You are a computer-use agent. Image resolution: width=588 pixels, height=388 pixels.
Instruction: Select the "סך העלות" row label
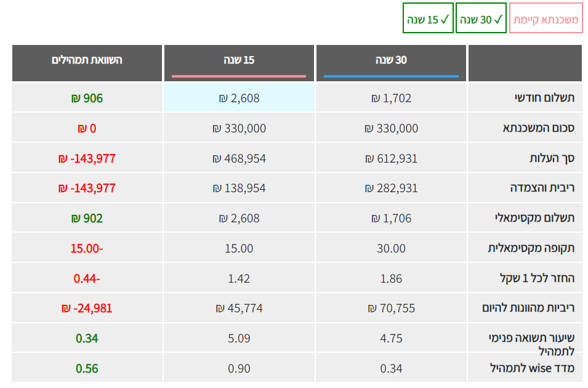click(x=552, y=158)
